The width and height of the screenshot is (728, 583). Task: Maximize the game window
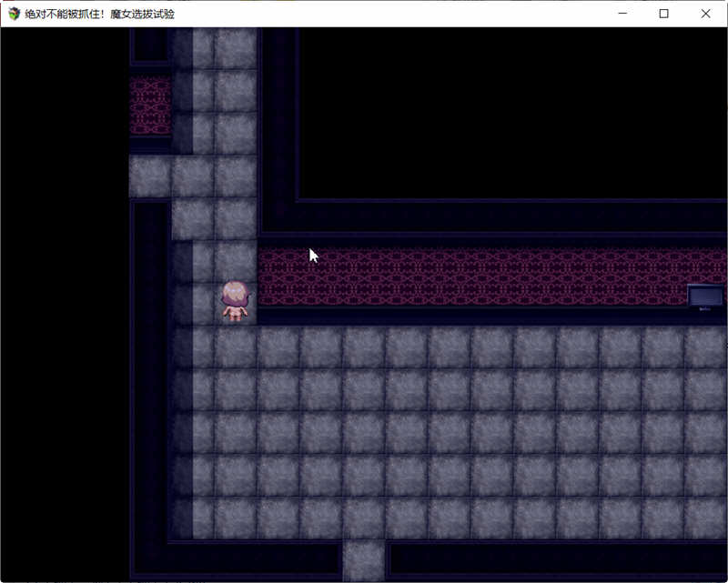click(664, 14)
